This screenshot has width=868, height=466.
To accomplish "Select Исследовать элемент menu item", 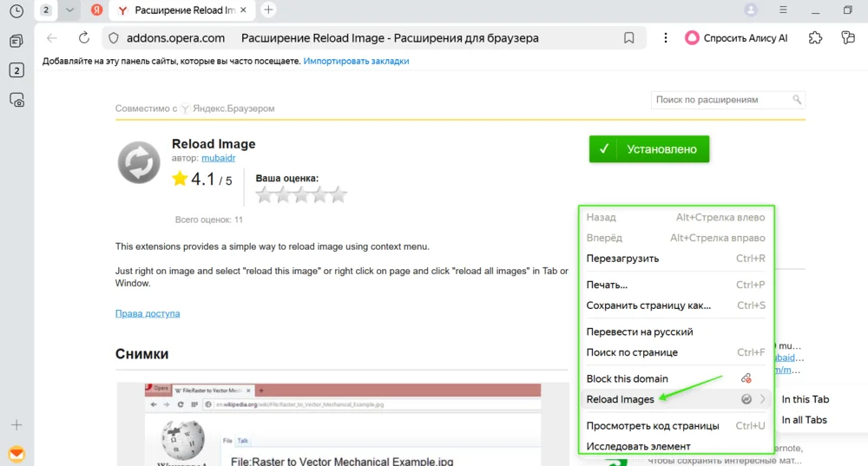I will click(x=675, y=446).
